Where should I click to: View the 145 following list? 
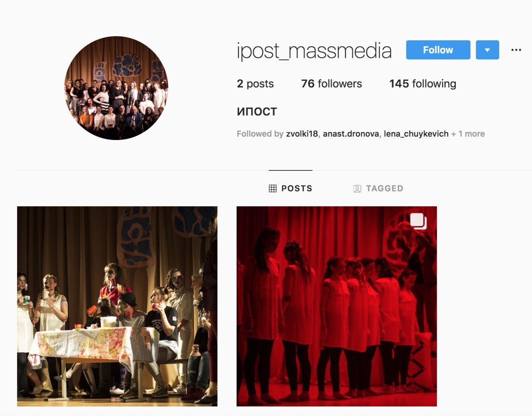423,84
